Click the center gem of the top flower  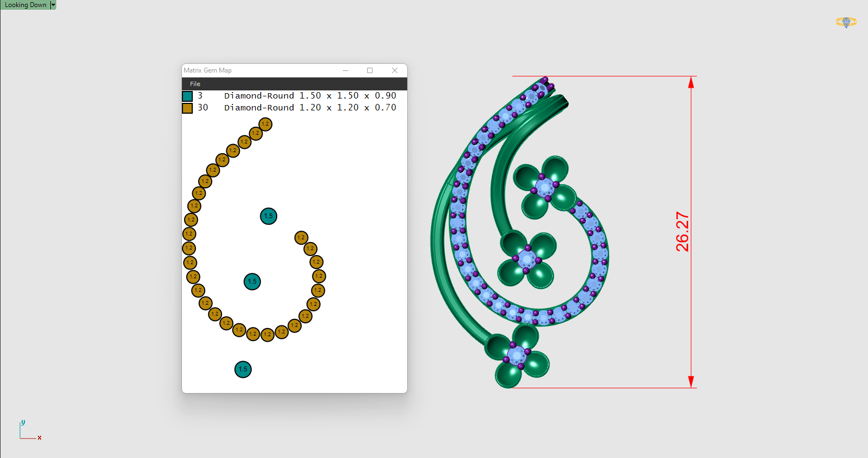544,187
